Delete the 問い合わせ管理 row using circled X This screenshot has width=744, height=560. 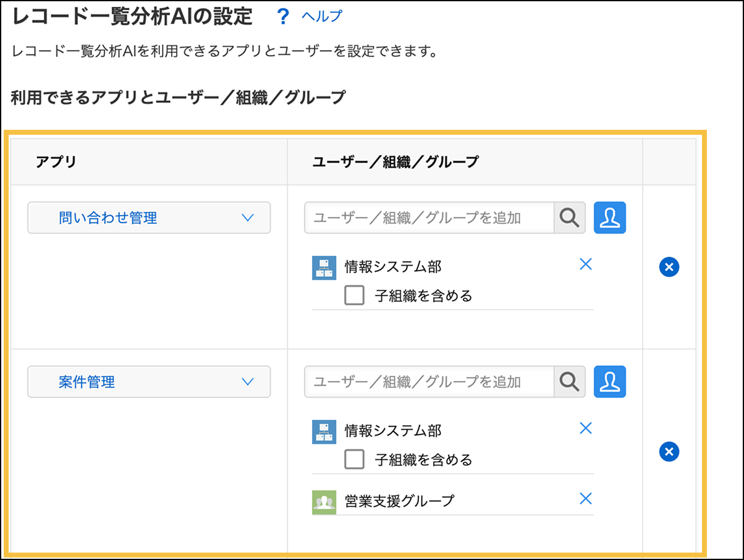pyautogui.click(x=669, y=267)
